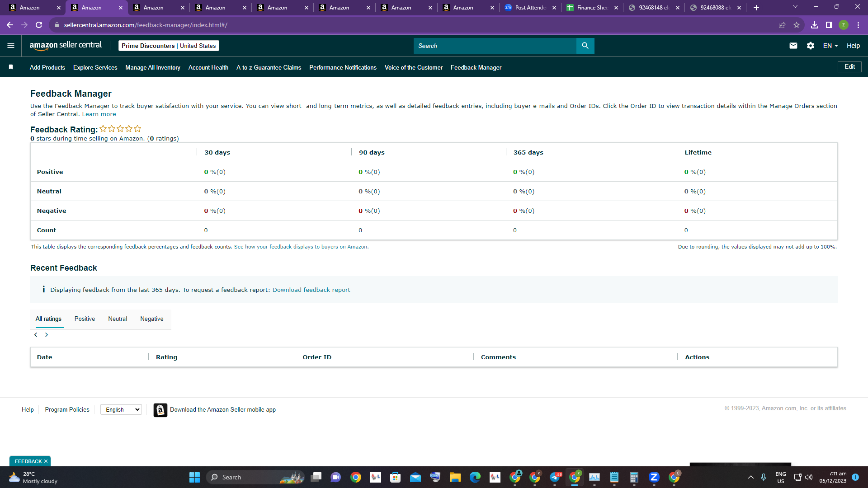Open the Chrome profile avatar
868x488 pixels.
coord(844,25)
